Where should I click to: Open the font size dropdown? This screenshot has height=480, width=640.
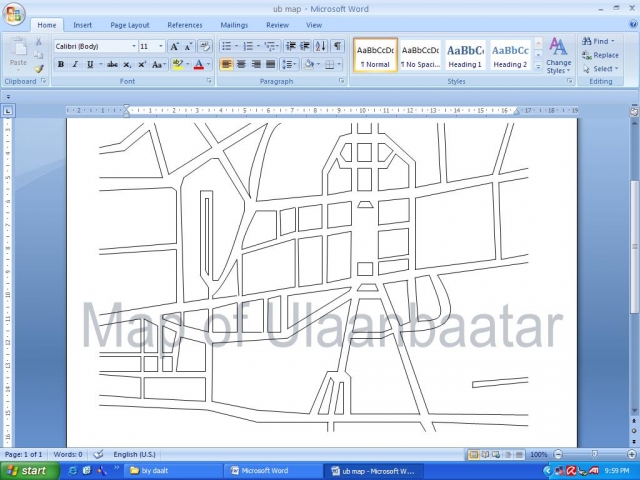161,46
